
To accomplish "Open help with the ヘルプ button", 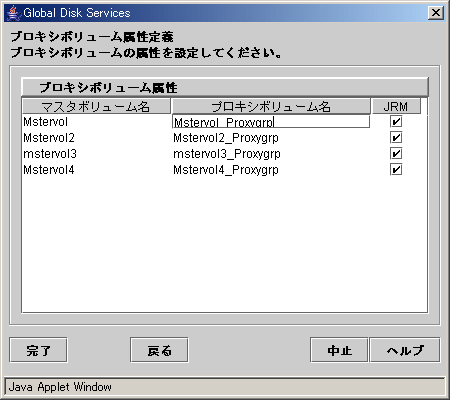I will point(405,350).
